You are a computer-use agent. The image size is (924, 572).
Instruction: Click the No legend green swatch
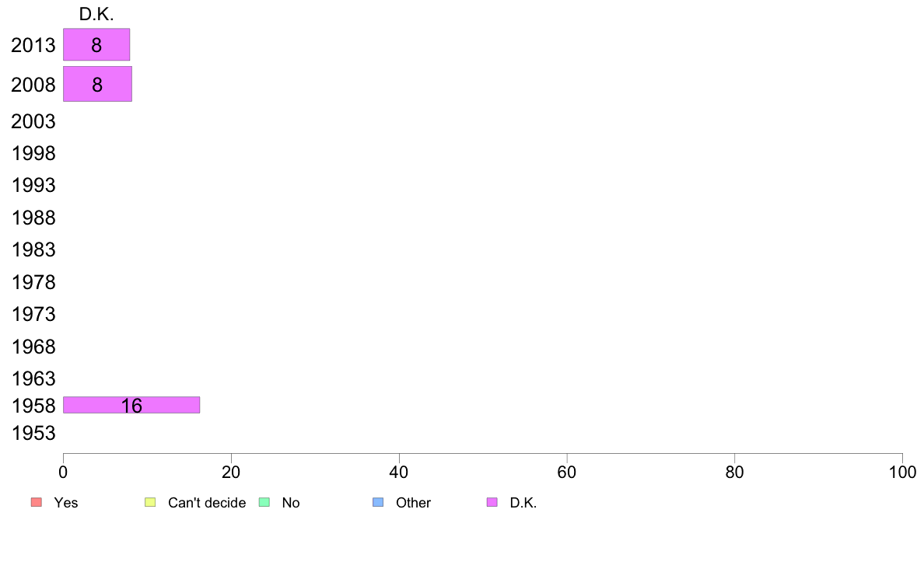pos(264,502)
